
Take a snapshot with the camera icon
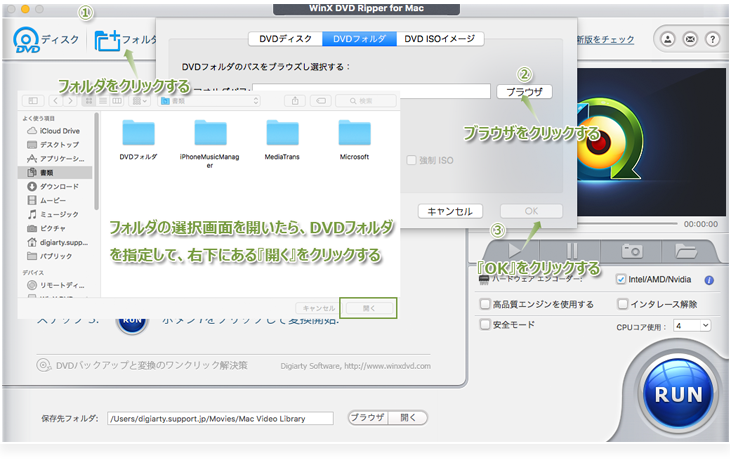click(x=632, y=251)
